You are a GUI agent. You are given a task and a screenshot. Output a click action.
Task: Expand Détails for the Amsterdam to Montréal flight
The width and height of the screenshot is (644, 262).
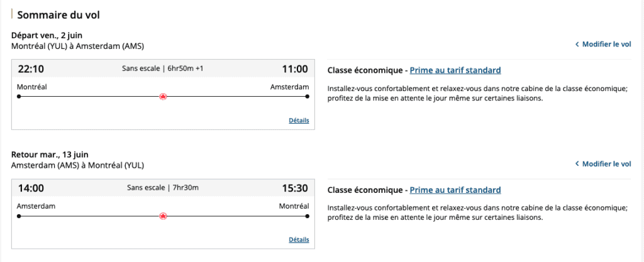299,239
